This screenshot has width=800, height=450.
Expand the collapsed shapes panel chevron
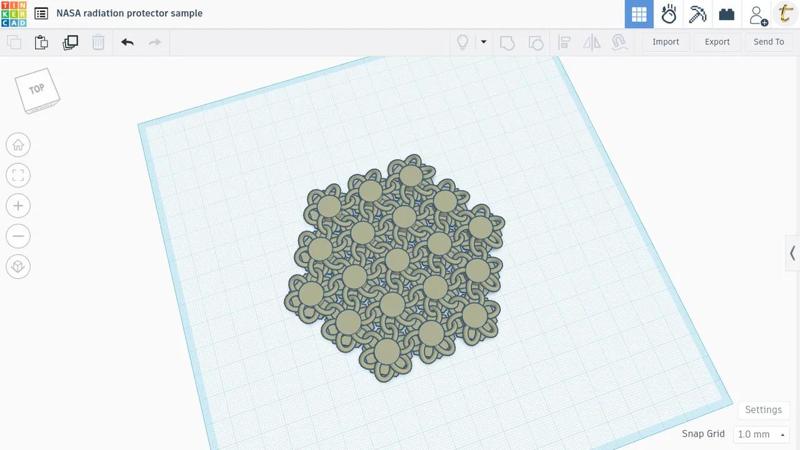point(792,253)
